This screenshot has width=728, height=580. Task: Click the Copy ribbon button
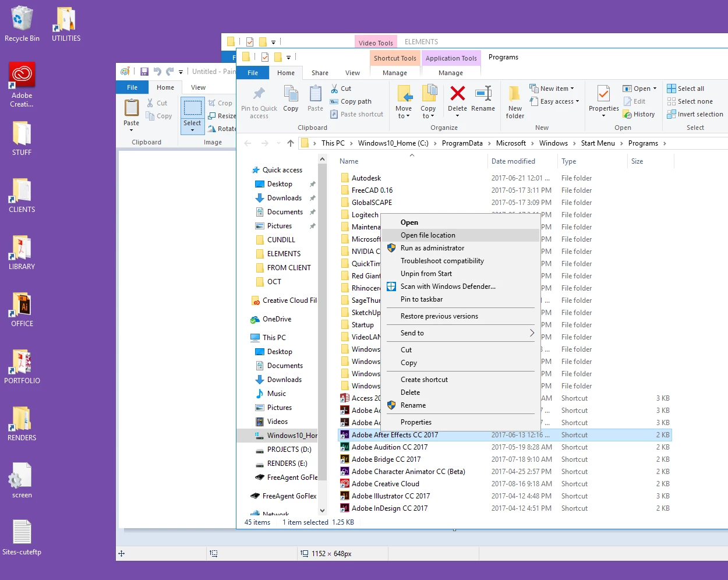click(x=291, y=98)
